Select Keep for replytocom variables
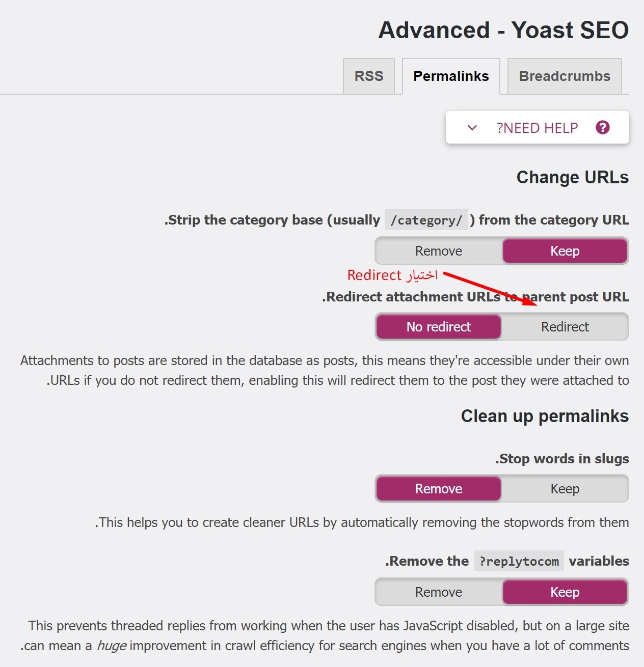Screen dimensions: 644x667 [x=565, y=592]
